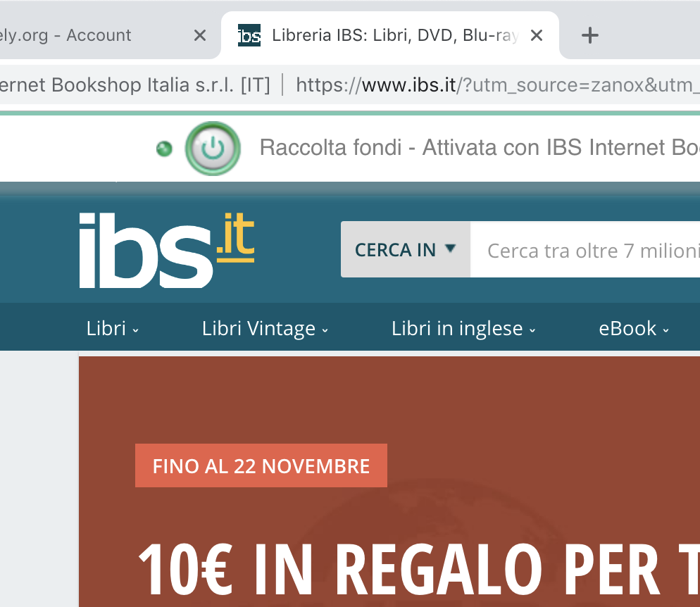Image resolution: width=700 pixels, height=607 pixels.
Task: Open the Libri in inglese menu
Action: (x=463, y=328)
